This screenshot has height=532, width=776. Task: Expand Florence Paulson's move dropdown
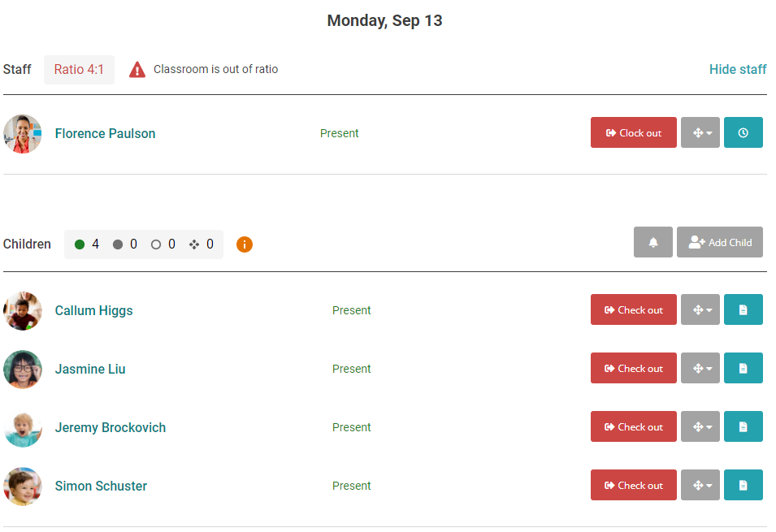point(700,133)
